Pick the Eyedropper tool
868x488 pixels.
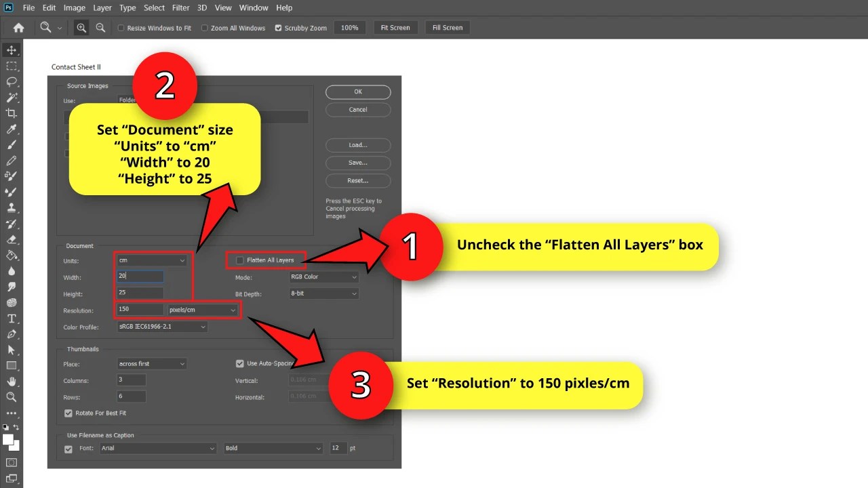click(x=11, y=129)
